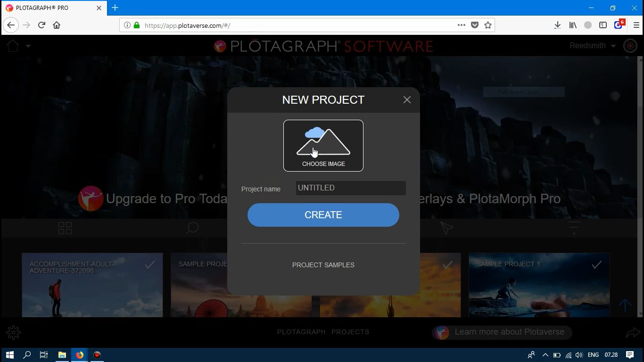Open the Firefox library icon
The width and height of the screenshot is (644, 362).
(x=573, y=25)
